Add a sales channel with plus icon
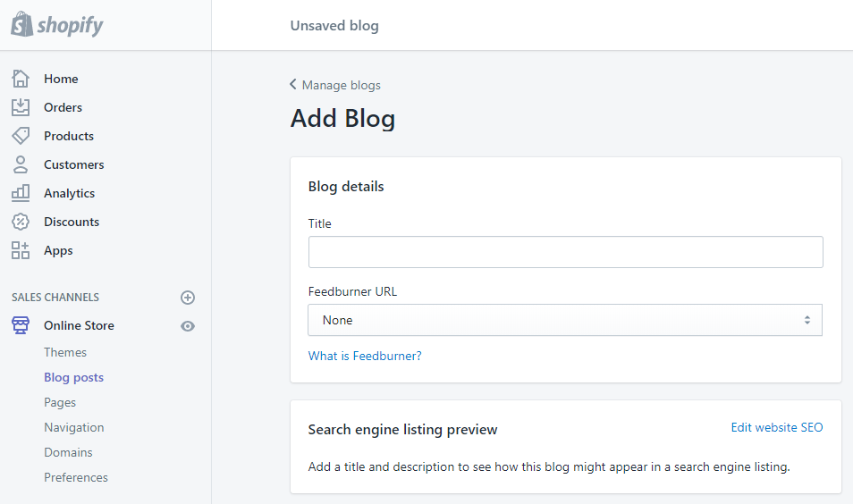The height and width of the screenshot is (504, 853). pyautogui.click(x=188, y=298)
